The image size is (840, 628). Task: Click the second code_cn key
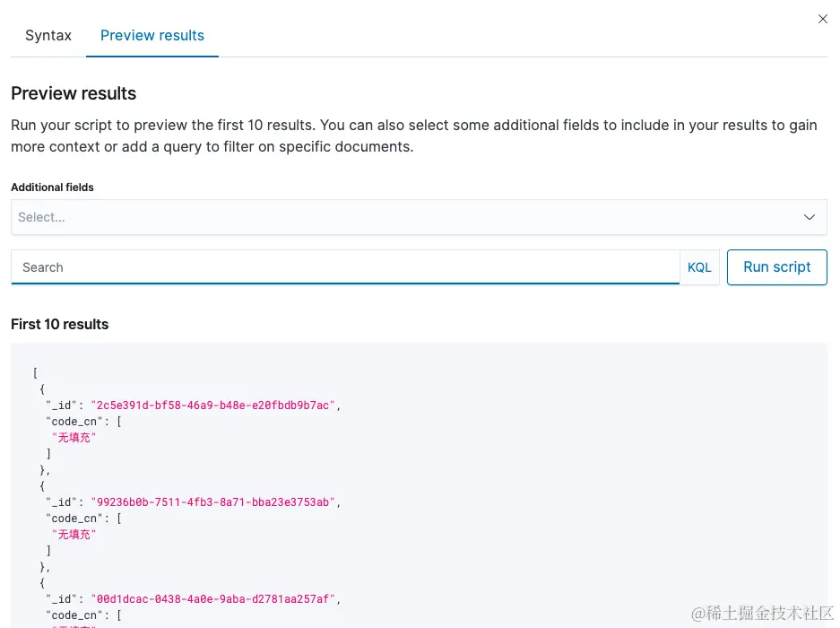point(74,519)
